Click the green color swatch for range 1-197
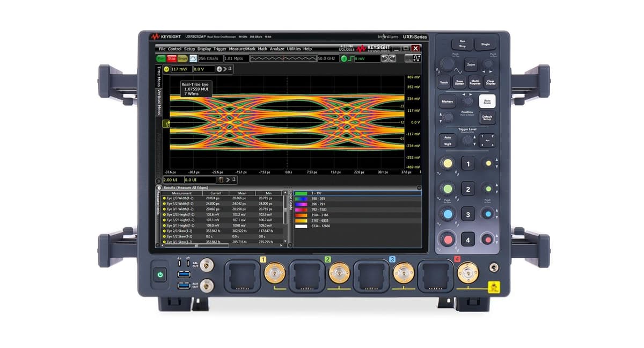644x348 pixels. pyautogui.click(x=302, y=193)
